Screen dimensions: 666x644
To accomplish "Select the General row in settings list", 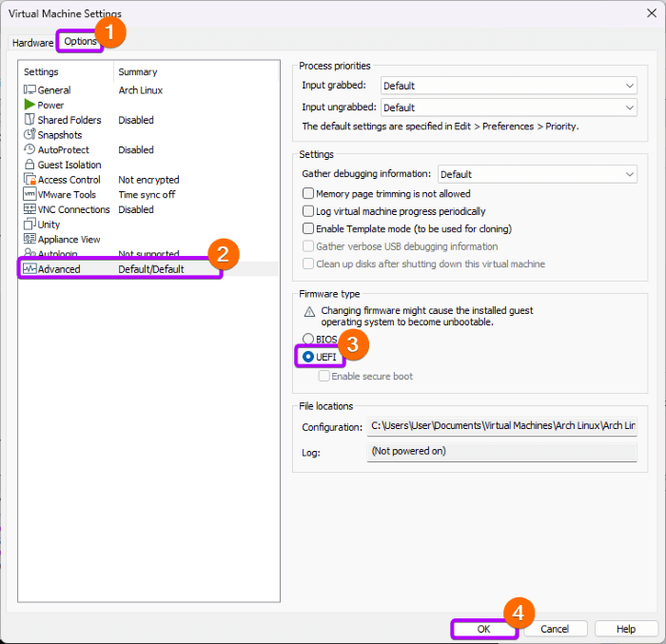I will coord(148,90).
